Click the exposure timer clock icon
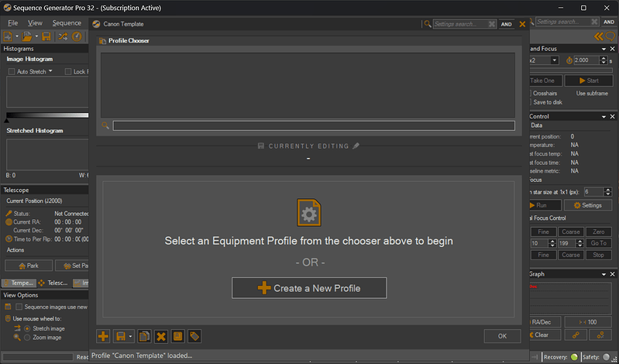This screenshot has width=619, height=364. point(569,60)
